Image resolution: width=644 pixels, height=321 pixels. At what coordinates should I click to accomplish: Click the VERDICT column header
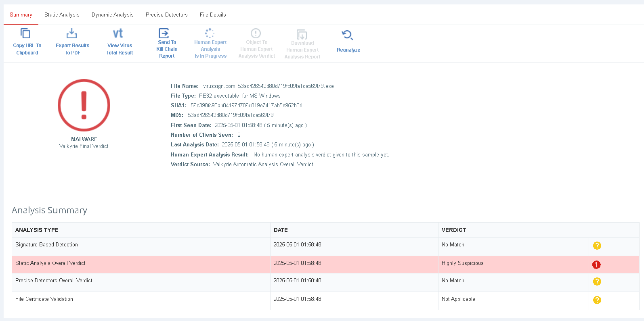click(x=454, y=230)
